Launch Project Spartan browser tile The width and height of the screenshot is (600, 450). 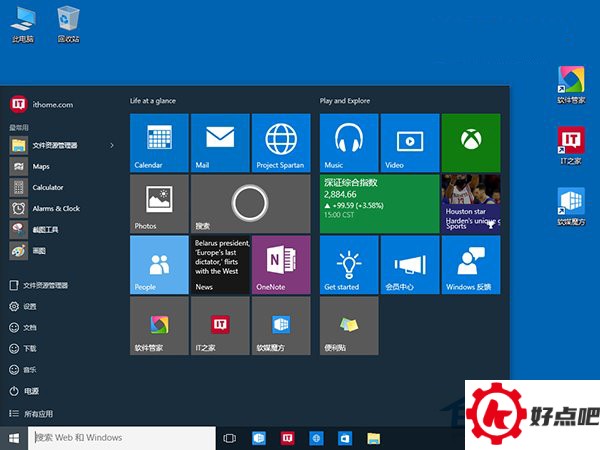281,143
